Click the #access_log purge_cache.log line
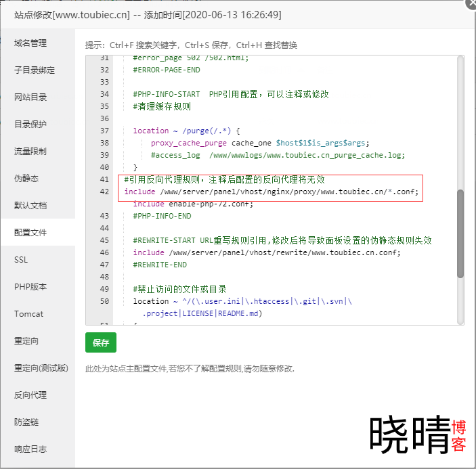Viewport: 476px width, 469px height. point(278,155)
